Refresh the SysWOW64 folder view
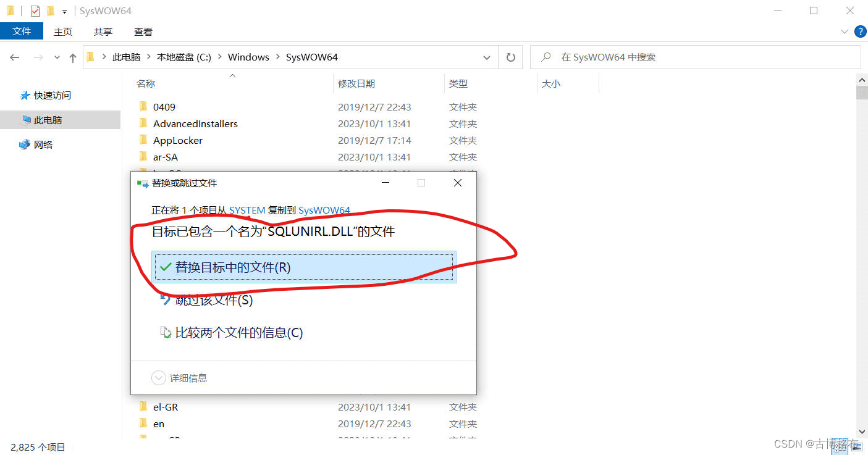The image size is (868, 455). pyautogui.click(x=510, y=57)
